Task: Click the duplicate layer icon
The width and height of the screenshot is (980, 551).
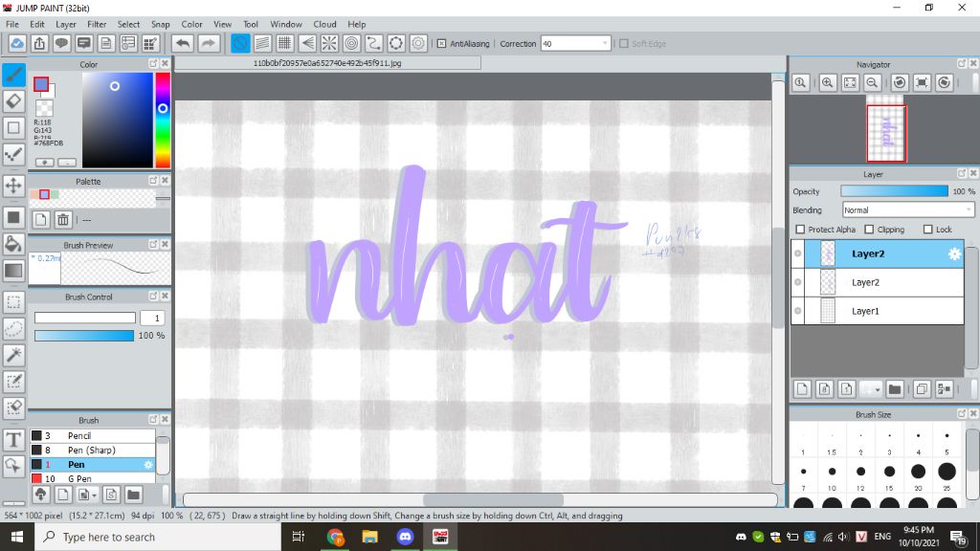Action: click(922, 389)
